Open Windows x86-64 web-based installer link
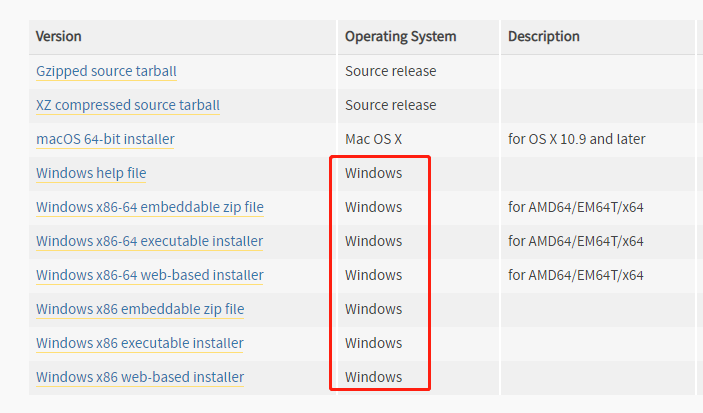The image size is (703, 413). [x=150, y=275]
